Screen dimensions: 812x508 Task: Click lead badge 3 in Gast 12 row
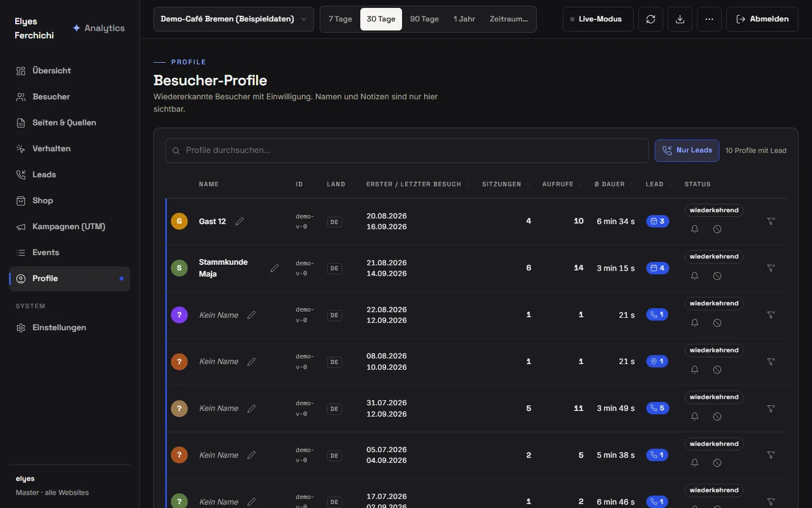click(x=657, y=221)
